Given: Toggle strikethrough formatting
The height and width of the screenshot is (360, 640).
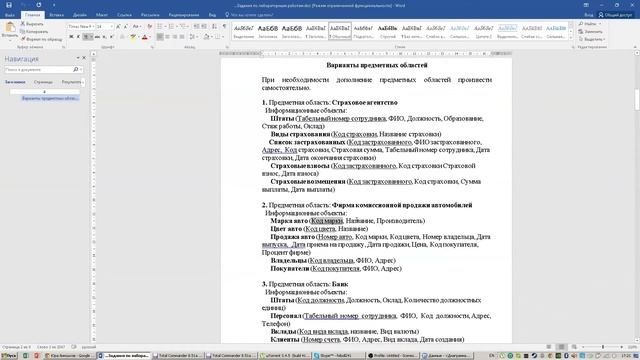Looking at the screenshot, I should point(97,37).
